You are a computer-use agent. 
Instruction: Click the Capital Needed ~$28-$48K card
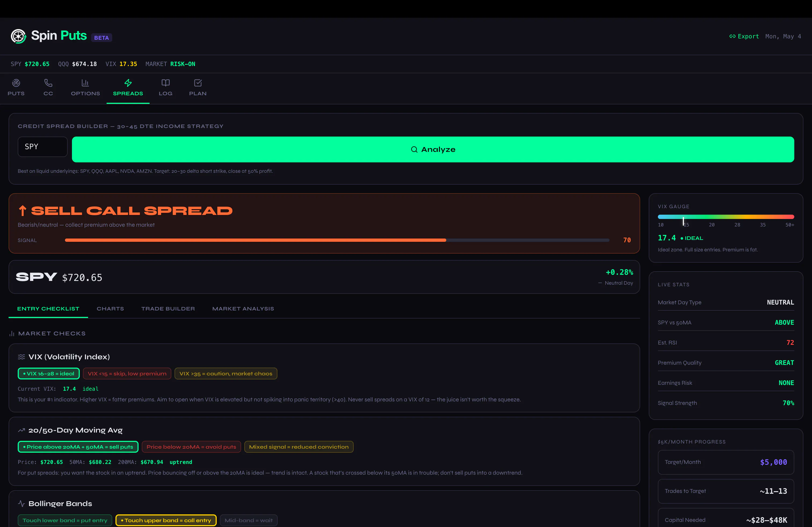click(x=726, y=518)
